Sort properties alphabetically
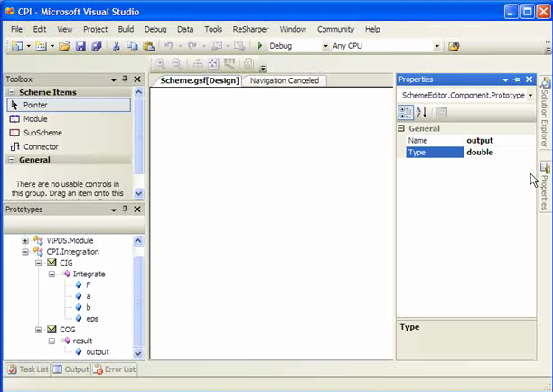 point(421,112)
